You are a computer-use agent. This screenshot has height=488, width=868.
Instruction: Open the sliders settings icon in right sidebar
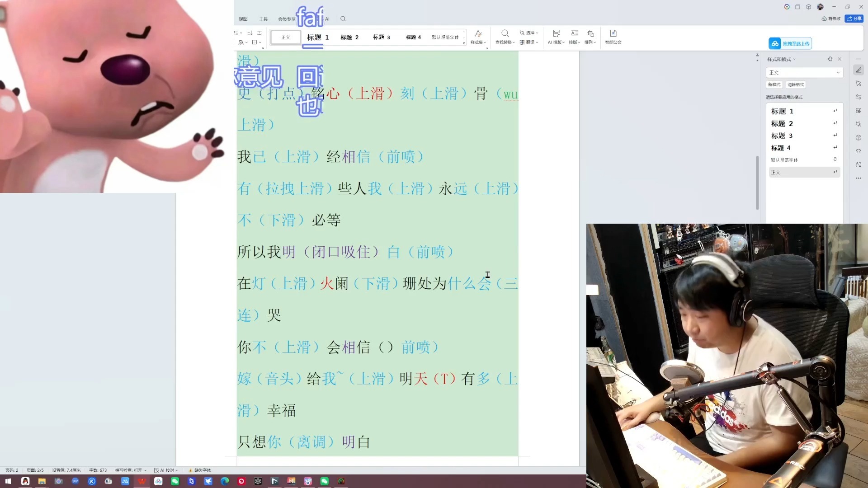click(x=859, y=97)
